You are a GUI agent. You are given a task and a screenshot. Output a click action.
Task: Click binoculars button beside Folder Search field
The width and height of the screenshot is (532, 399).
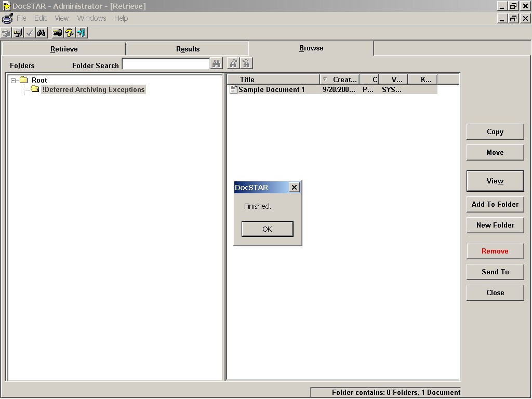click(x=217, y=63)
